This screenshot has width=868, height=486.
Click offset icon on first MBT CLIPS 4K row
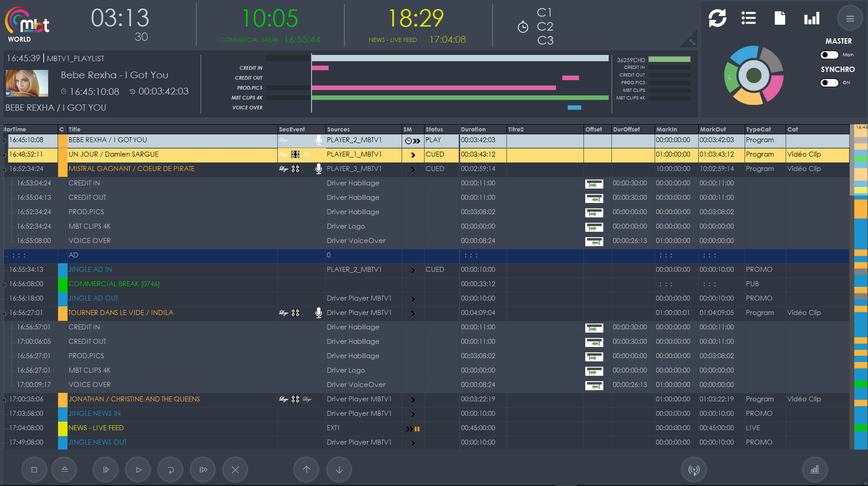click(594, 227)
